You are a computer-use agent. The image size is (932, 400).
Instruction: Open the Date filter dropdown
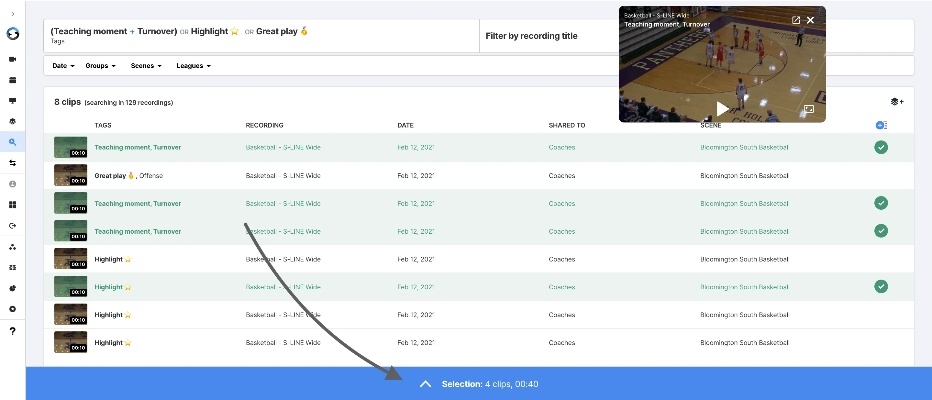click(63, 66)
